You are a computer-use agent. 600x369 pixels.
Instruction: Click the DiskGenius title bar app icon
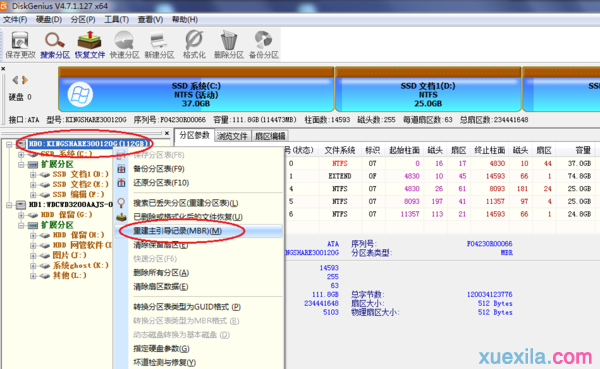pos(3,6)
